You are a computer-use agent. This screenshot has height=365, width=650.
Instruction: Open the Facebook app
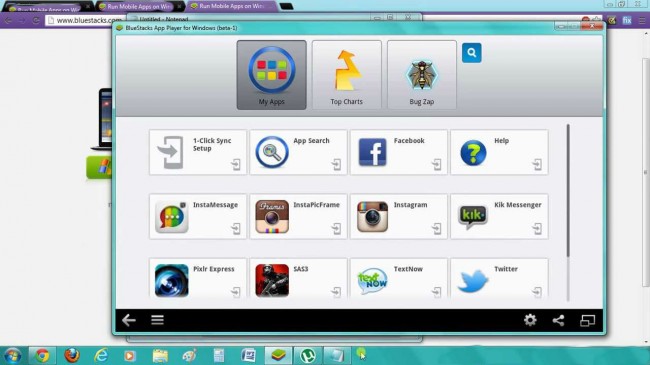(398, 152)
